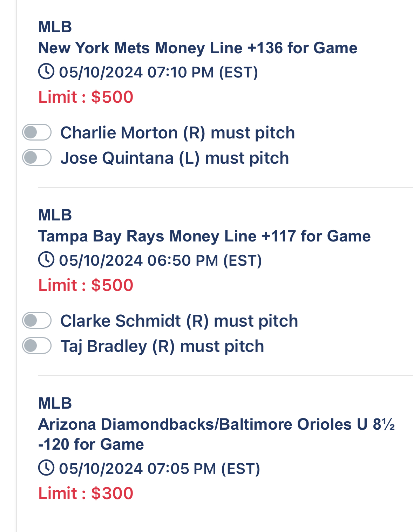Click the 05/10/2024 07:10 PM (EST) timestamp
The height and width of the screenshot is (532, 413).
[x=158, y=72]
